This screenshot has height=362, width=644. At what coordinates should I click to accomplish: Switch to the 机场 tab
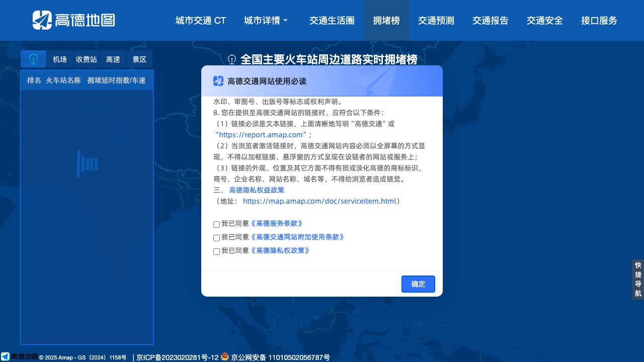coord(60,59)
